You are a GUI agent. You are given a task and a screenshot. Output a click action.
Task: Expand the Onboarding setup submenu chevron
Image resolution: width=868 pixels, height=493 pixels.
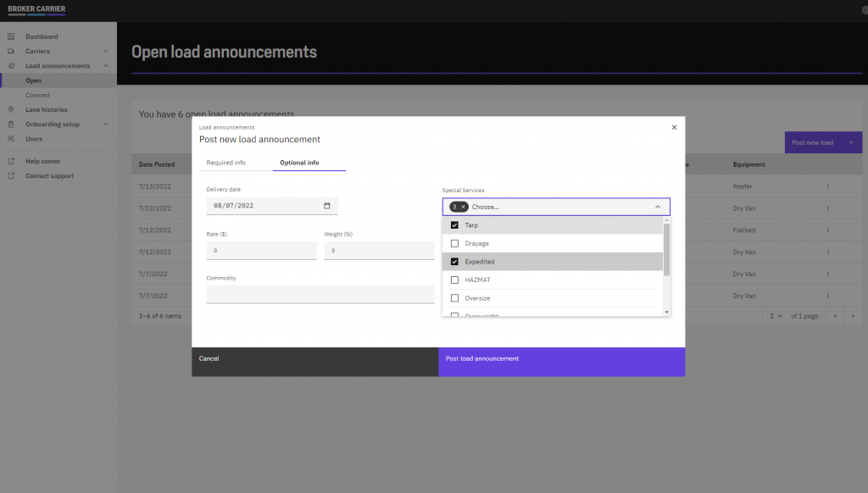(x=106, y=124)
